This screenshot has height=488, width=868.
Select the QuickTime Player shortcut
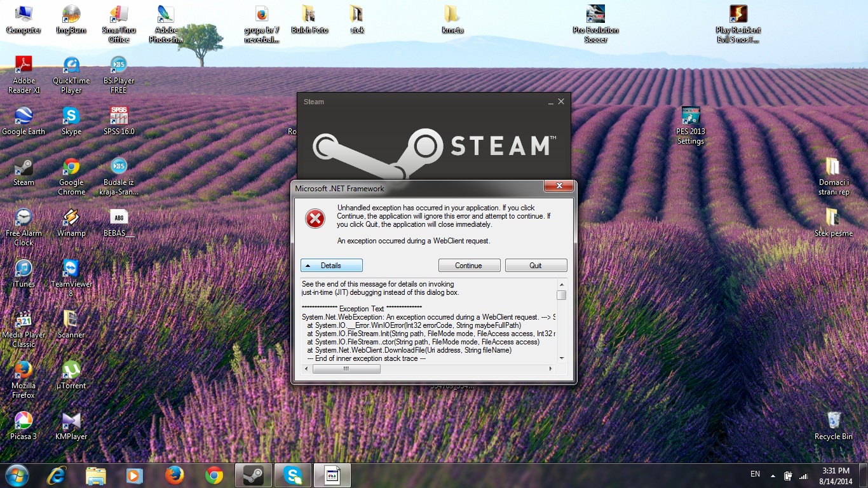[x=71, y=75]
